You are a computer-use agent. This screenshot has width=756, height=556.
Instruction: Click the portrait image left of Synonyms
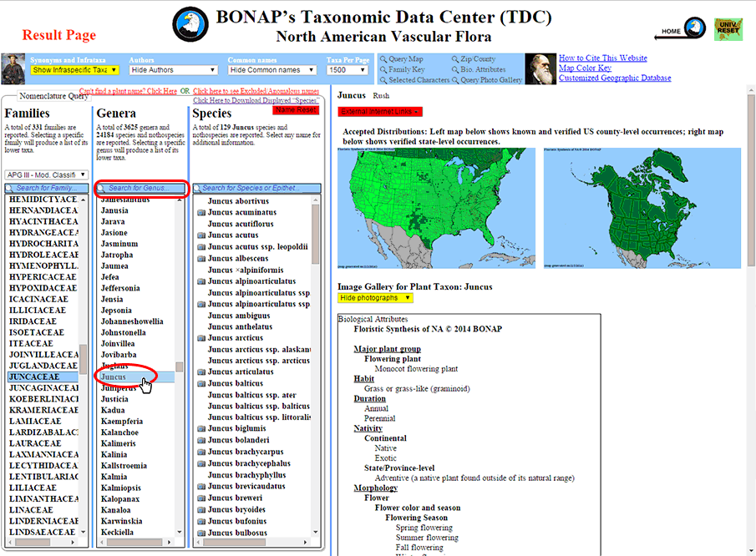pos(13,69)
